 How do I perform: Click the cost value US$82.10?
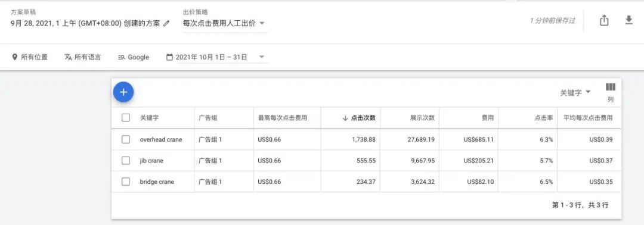coord(480,182)
